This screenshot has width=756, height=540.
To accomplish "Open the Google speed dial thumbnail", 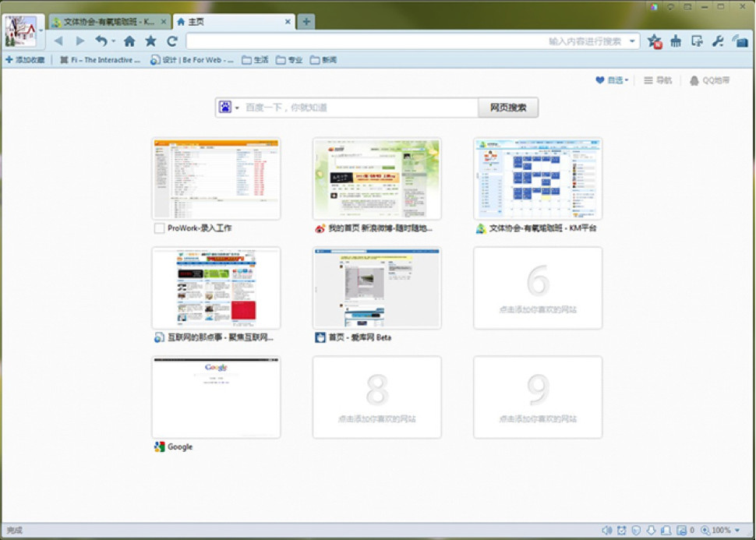I will pos(216,397).
